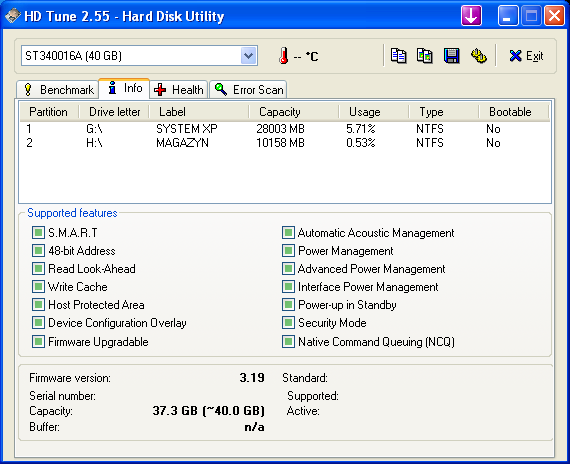The height and width of the screenshot is (464, 570).
Task: Select the MAGAZYN partition row
Action: pyautogui.click(x=285, y=143)
